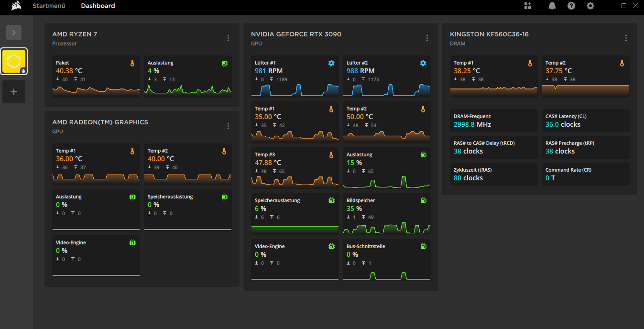This screenshot has height=329, width=644.
Task: Select the Lüfter #1 981 RPM reading
Action: pyautogui.click(x=269, y=71)
